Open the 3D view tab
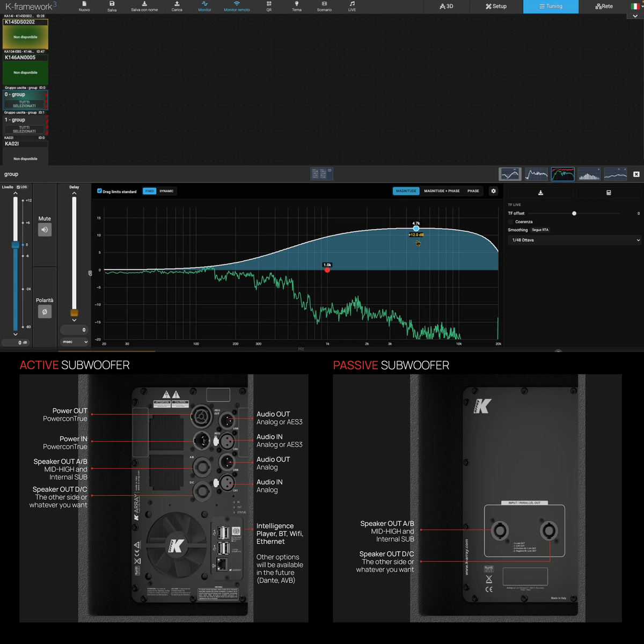The image size is (644, 644). (x=447, y=6)
